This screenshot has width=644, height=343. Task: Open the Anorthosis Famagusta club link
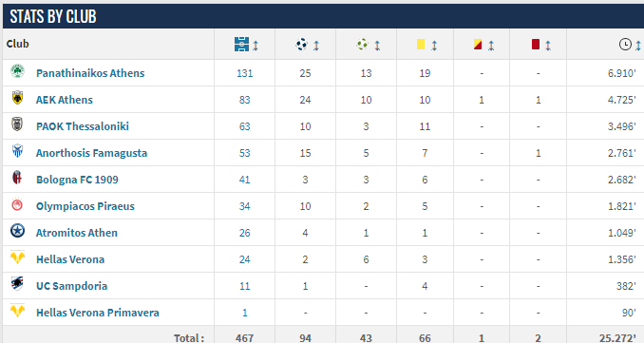(91, 153)
